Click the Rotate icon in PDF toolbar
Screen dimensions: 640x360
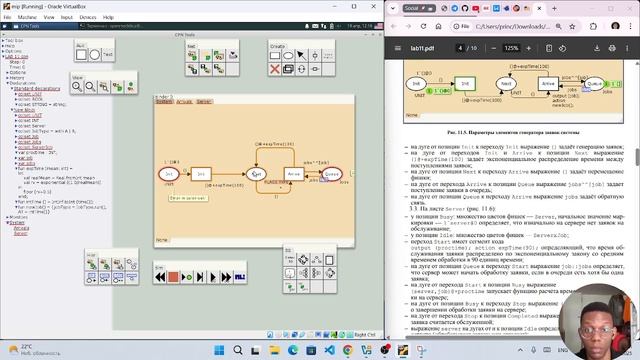562,48
